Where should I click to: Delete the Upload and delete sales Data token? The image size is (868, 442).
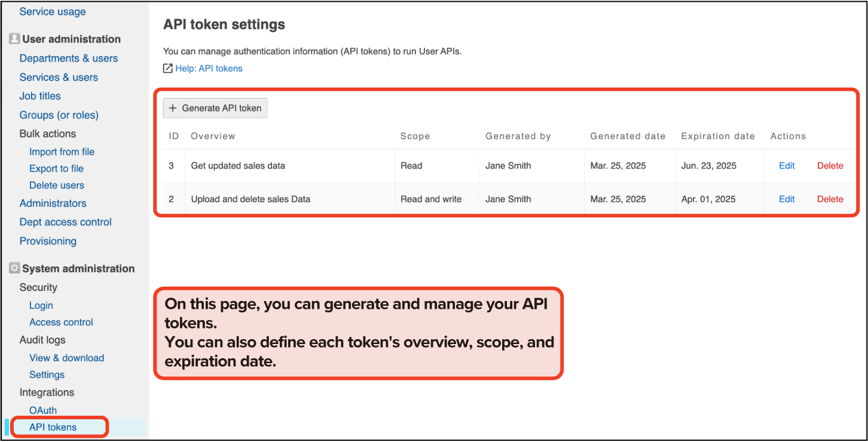coord(830,199)
